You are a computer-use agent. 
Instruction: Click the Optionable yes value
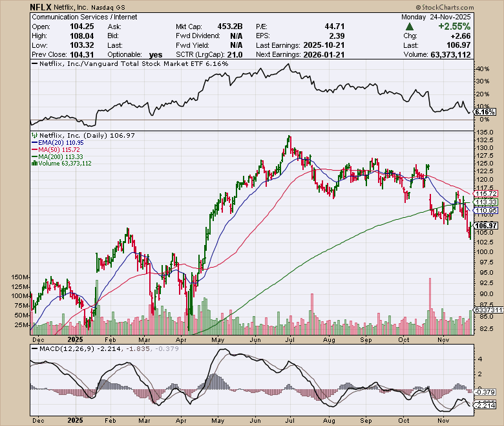pyautogui.click(x=156, y=55)
